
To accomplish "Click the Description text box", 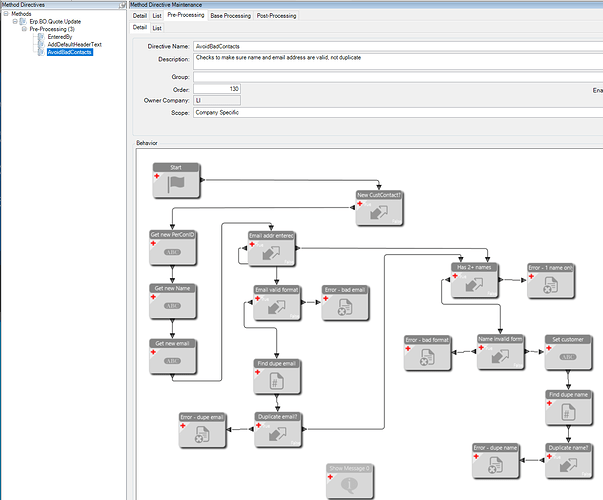I will click(398, 62).
